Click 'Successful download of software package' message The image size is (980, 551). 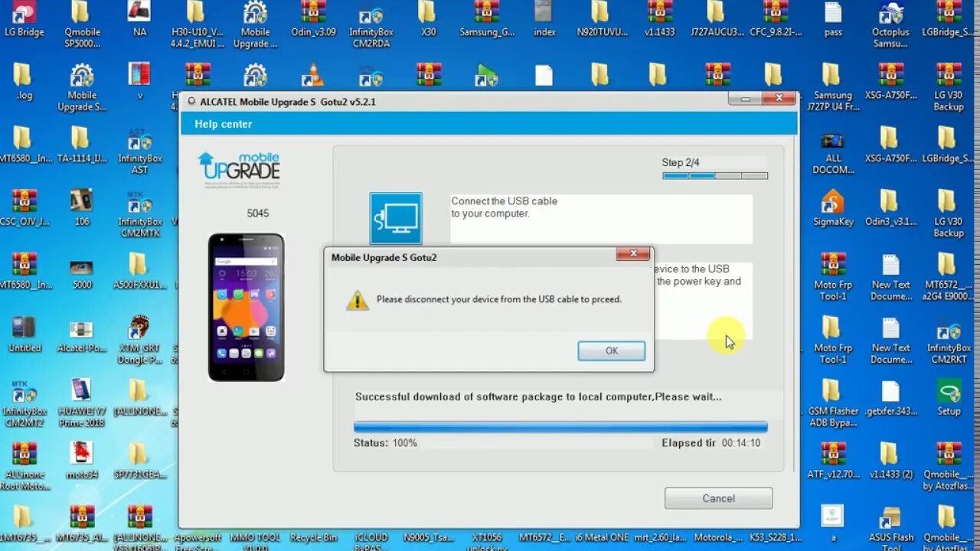click(x=538, y=397)
